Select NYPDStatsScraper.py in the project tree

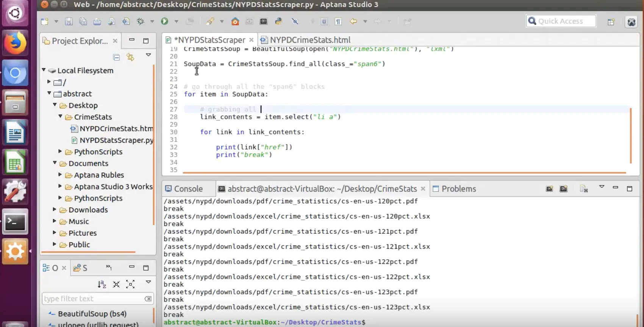pyautogui.click(x=113, y=140)
